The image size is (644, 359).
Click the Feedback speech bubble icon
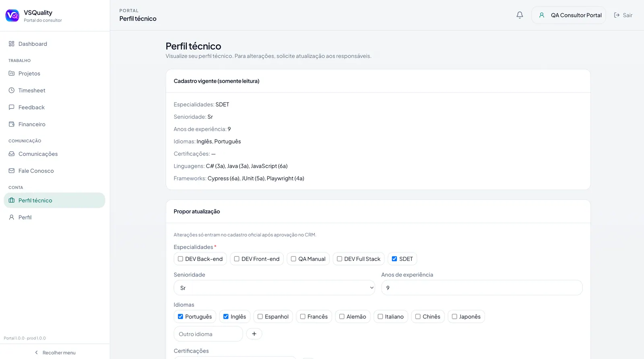coord(12,107)
